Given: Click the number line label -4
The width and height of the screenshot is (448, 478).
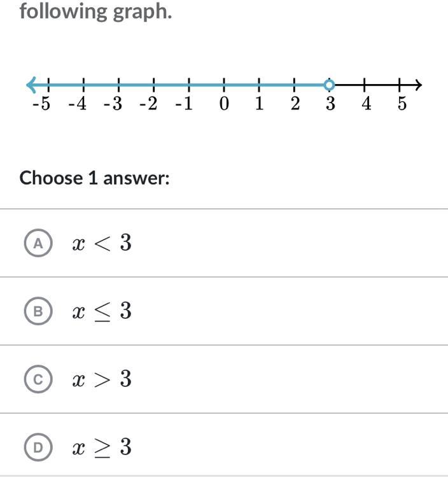Looking at the screenshot, I should pos(77,104).
